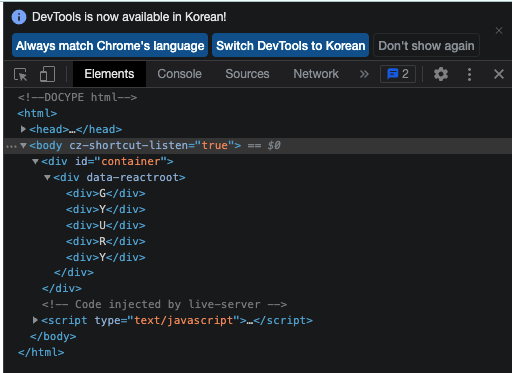Expand the head element node
512x373 pixels.
23,129
